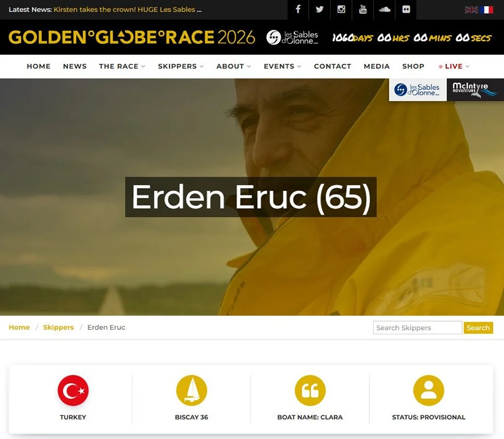Click the Biscay 36 sailboat icon
The height and width of the screenshot is (439, 504).
(x=192, y=390)
